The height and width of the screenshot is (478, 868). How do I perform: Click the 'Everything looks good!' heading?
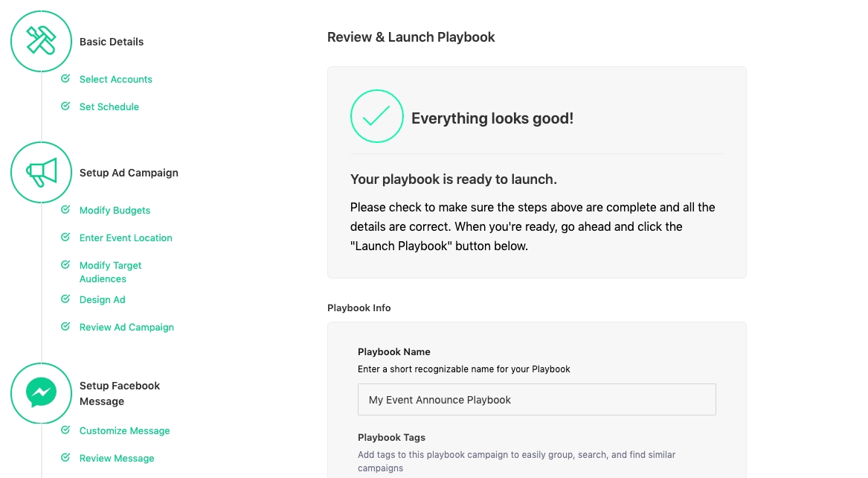click(x=492, y=118)
